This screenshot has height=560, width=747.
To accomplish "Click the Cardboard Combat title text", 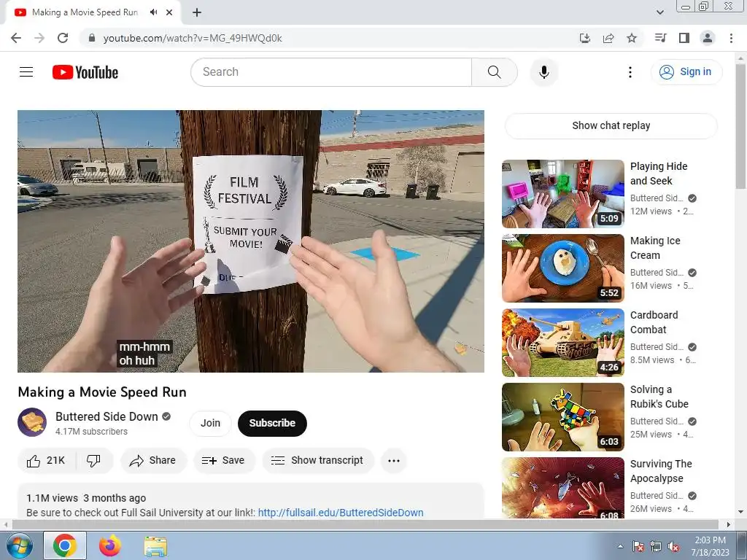I will pyautogui.click(x=654, y=322).
